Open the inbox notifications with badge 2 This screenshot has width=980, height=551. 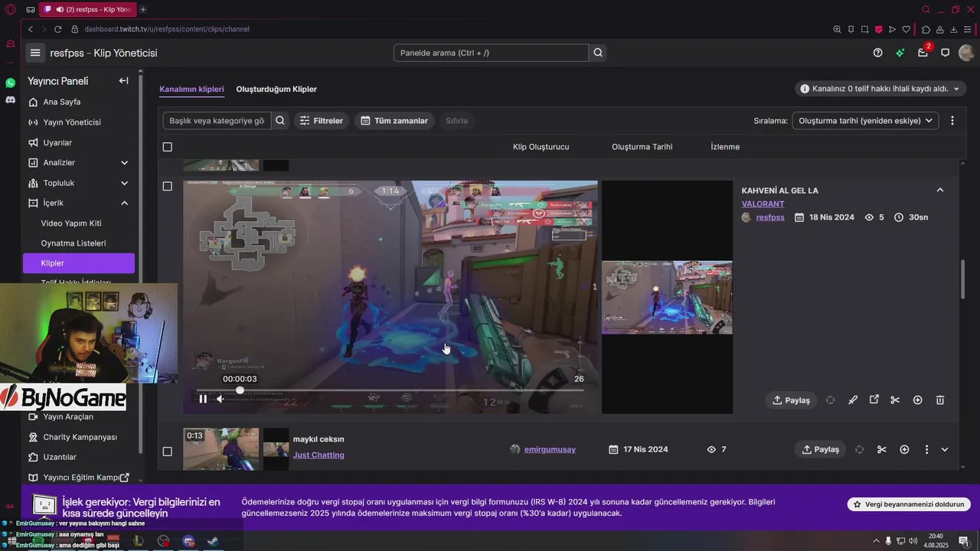click(x=923, y=52)
